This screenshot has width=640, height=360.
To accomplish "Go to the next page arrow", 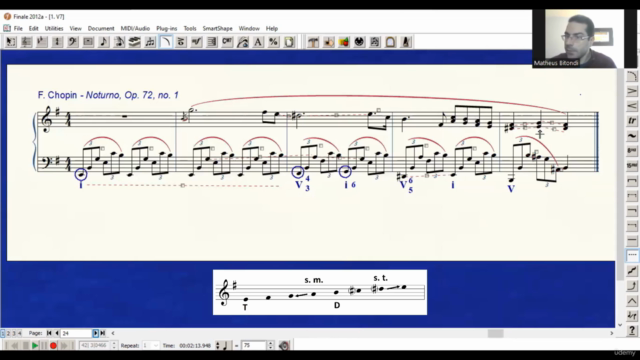I will coord(96,333).
